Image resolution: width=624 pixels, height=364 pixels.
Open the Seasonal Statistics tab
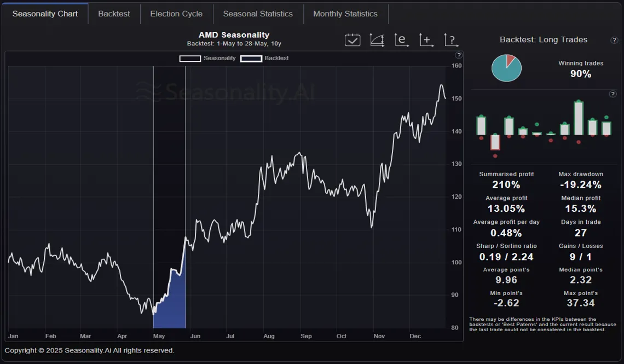pos(258,14)
